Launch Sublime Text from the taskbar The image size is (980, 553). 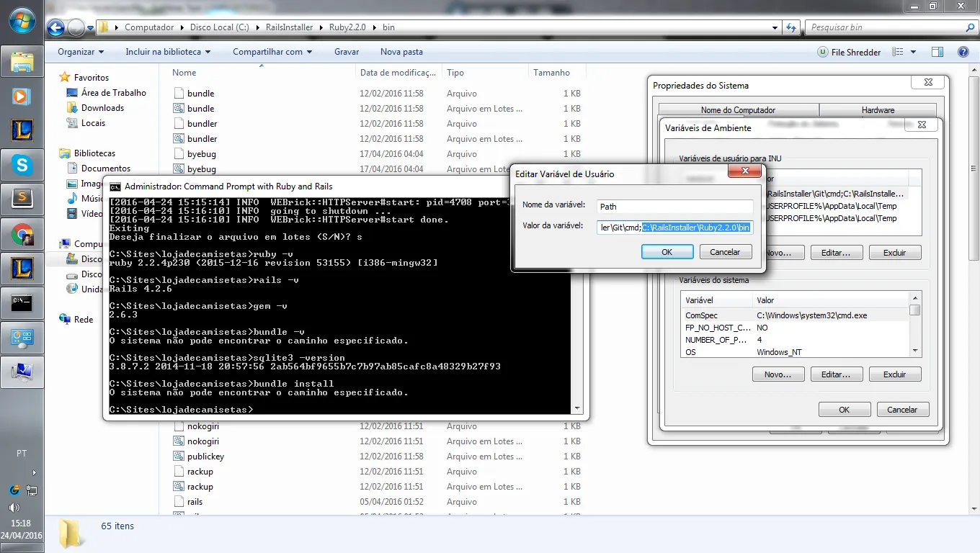pyautogui.click(x=22, y=197)
